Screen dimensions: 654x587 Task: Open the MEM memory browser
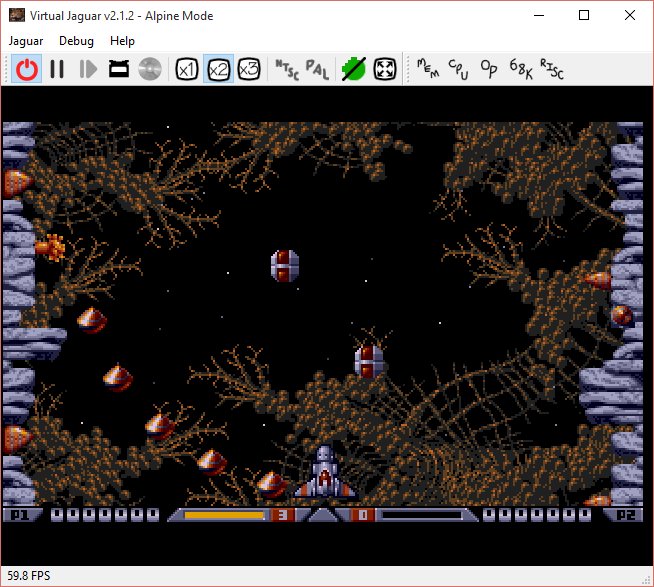[x=428, y=68]
